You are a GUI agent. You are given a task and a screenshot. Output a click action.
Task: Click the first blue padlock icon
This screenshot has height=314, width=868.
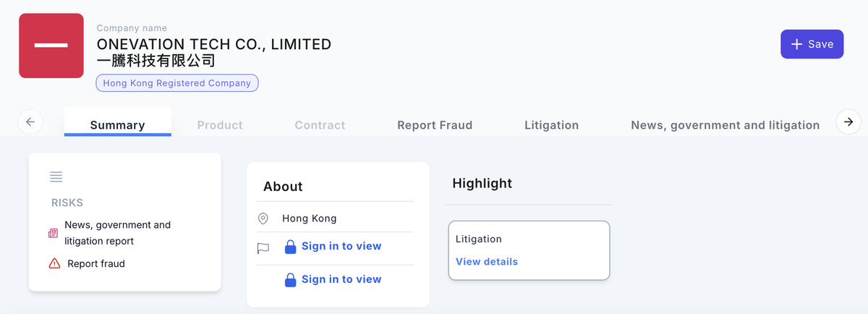pyautogui.click(x=290, y=247)
